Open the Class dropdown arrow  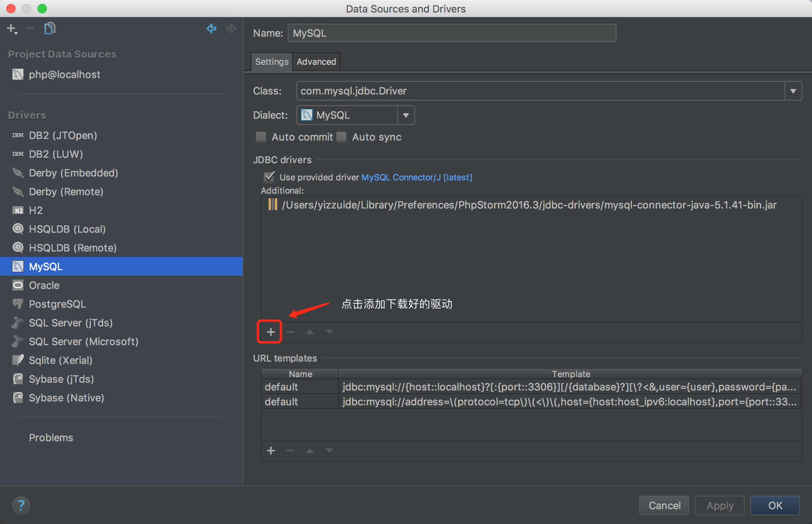coord(793,91)
